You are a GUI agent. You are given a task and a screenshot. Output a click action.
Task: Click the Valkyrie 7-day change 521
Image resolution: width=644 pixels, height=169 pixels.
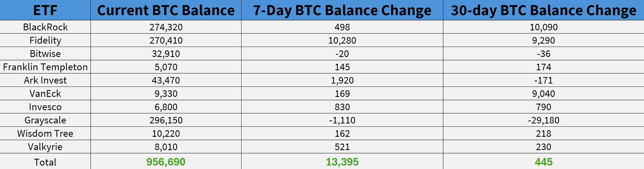point(342,147)
